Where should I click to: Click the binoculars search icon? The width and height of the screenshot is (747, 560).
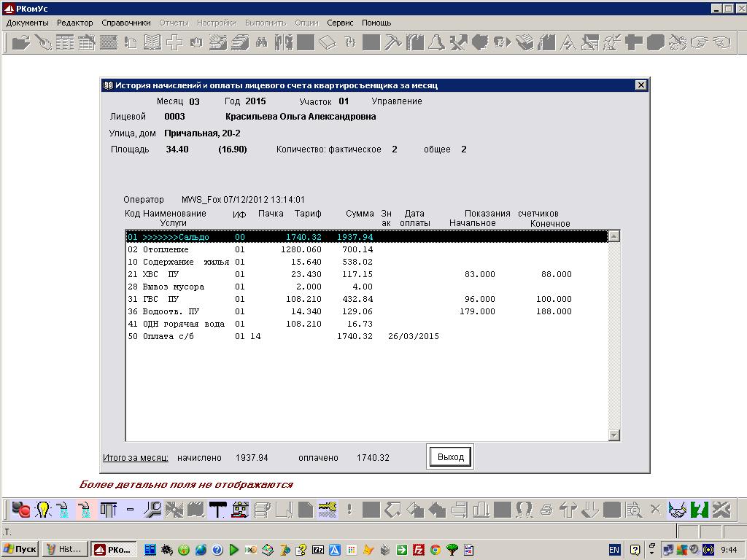(x=260, y=43)
